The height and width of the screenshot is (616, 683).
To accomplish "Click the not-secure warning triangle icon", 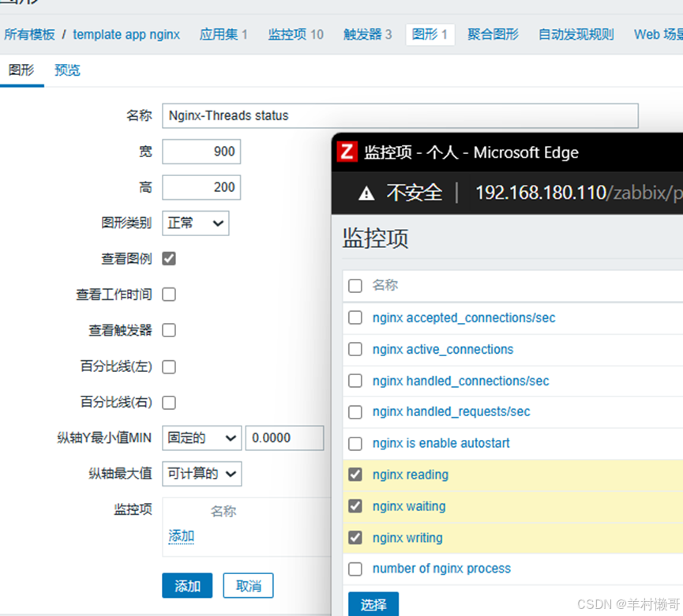I will (366, 193).
